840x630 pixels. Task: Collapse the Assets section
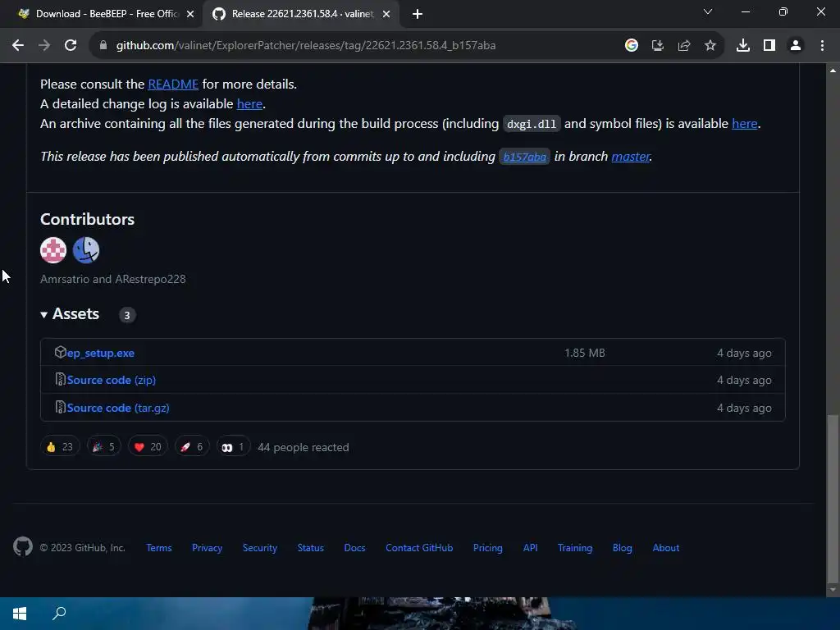(x=71, y=314)
